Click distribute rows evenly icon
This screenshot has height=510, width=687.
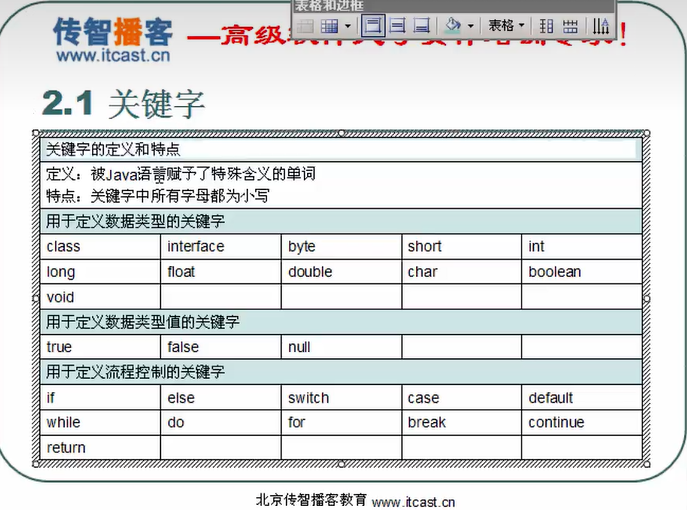546,26
